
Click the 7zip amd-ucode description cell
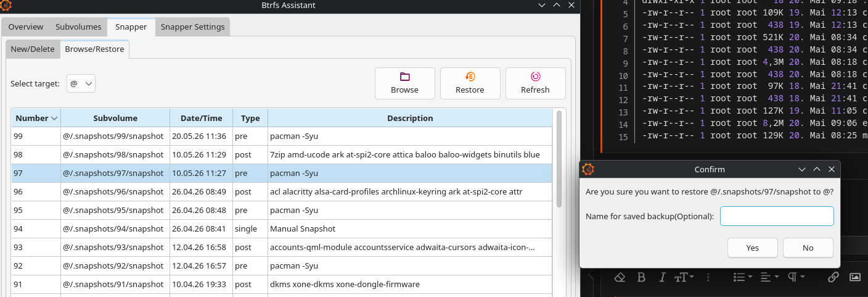[x=410, y=154]
